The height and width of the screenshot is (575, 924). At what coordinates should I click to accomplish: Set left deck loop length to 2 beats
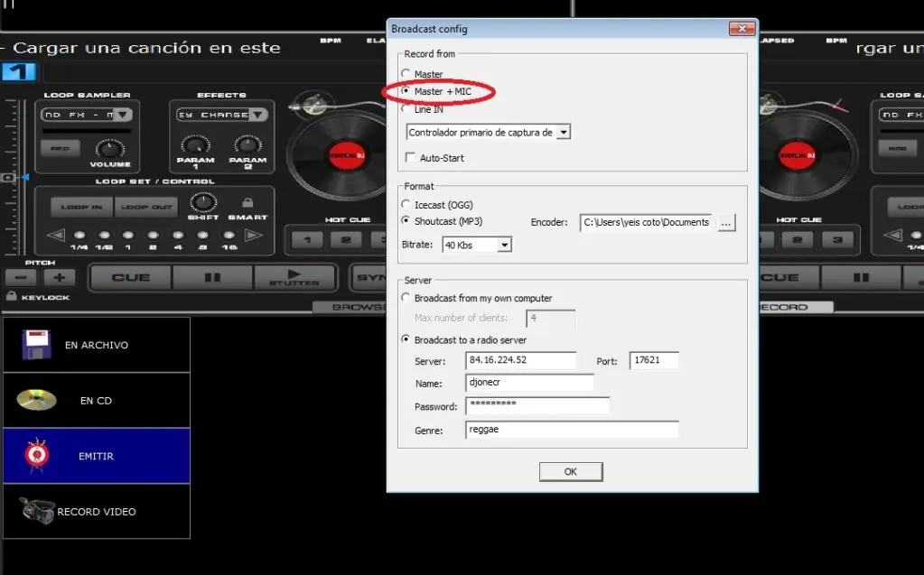pos(153,235)
